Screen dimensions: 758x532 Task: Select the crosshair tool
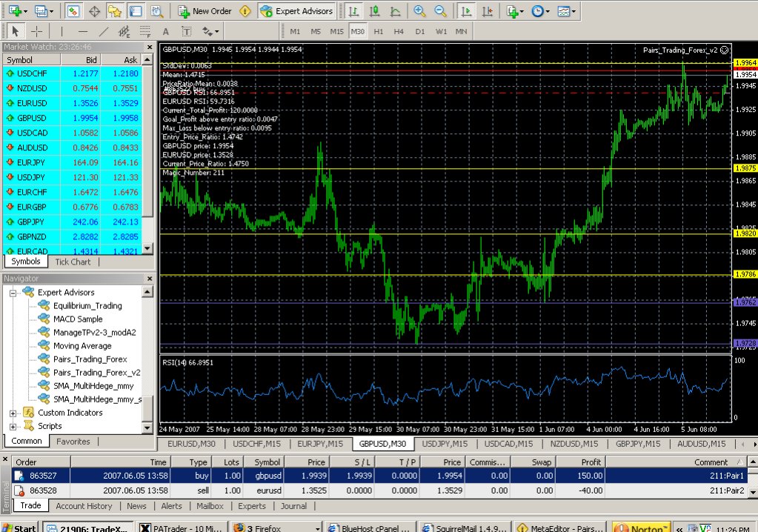(x=37, y=31)
